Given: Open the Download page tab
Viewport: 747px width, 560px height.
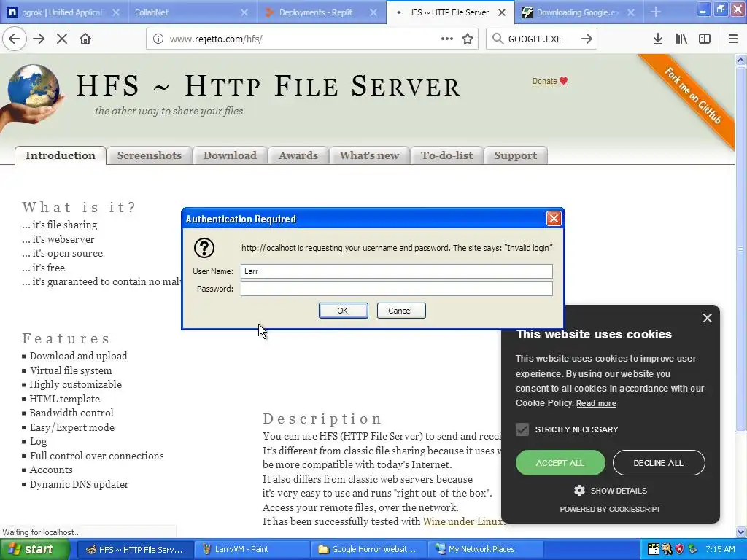Looking at the screenshot, I should coord(230,155).
